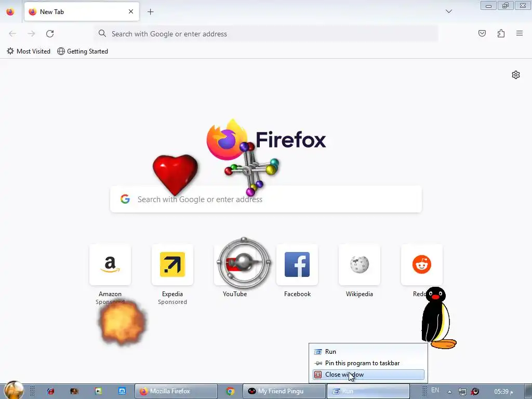The width and height of the screenshot is (532, 399).
Task: Switch to My Friend Pingu taskbar button
Action: tap(284, 391)
